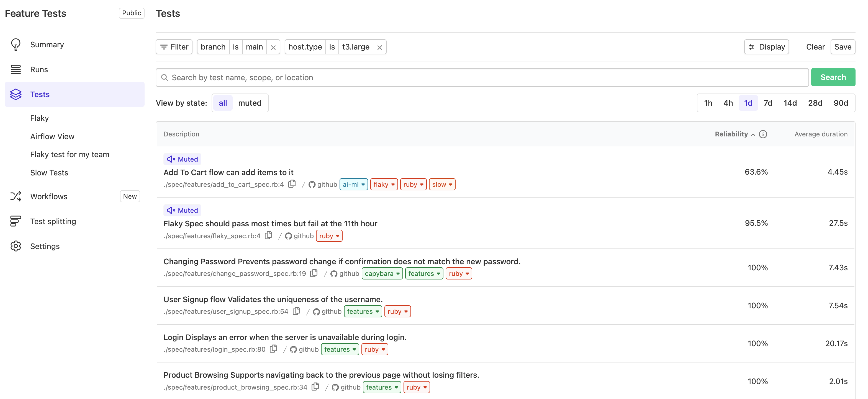The width and height of the screenshot is (868, 399).
Task: Select the Test splitting icon
Action: [16, 221]
